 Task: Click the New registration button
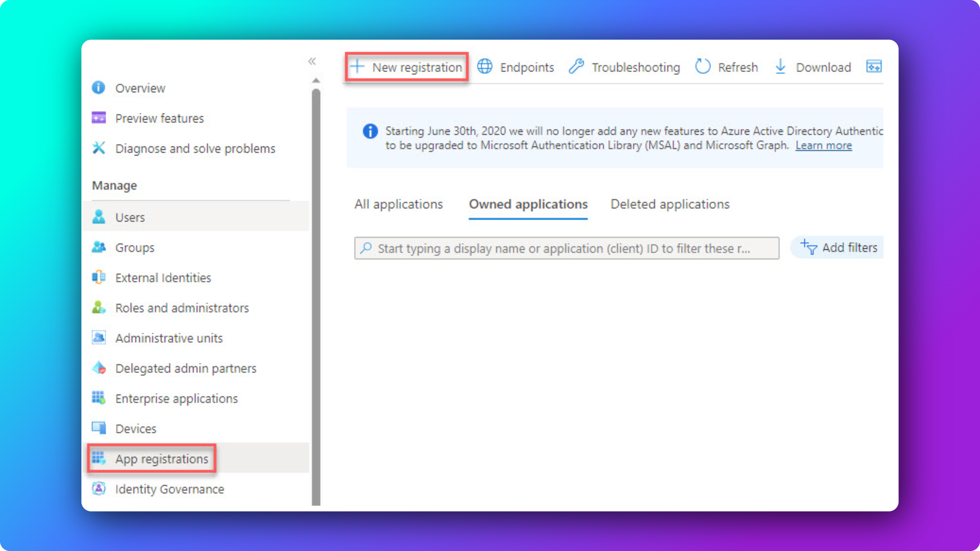(406, 67)
